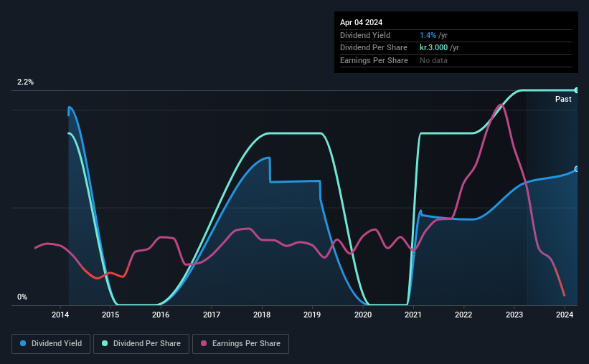Click the Past label in chart
The height and width of the screenshot is (364, 589).
[563, 99]
